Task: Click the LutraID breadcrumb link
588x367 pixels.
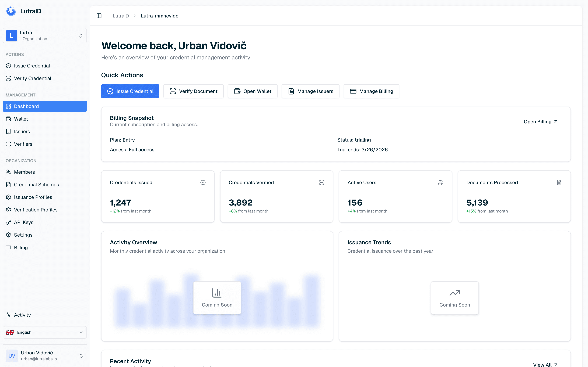Action: click(x=121, y=16)
